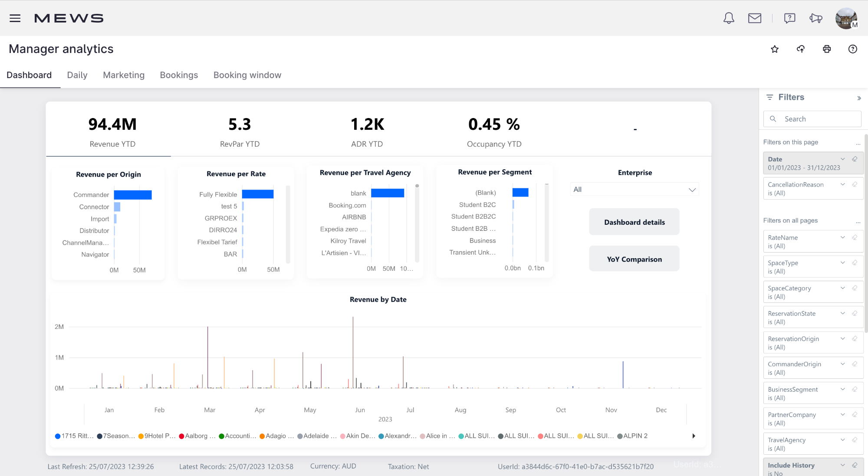Click the Revenue per Segment scrollbar
868x476 pixels.
pyautogui.click(x=547, y=223)
